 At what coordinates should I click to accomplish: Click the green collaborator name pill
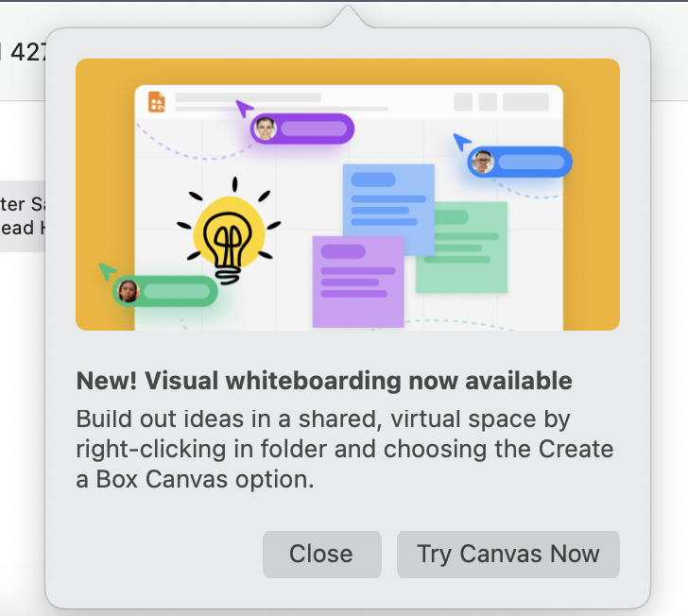pos(165,291)
